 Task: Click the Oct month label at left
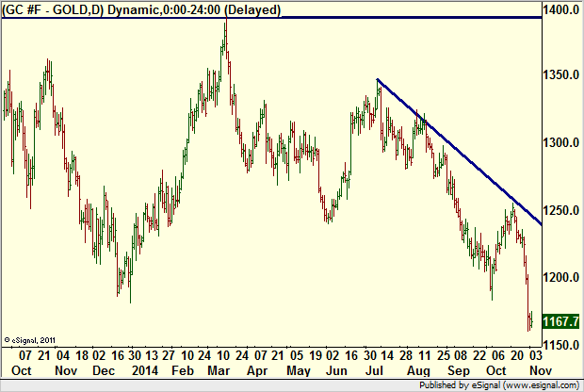point(22,370)
